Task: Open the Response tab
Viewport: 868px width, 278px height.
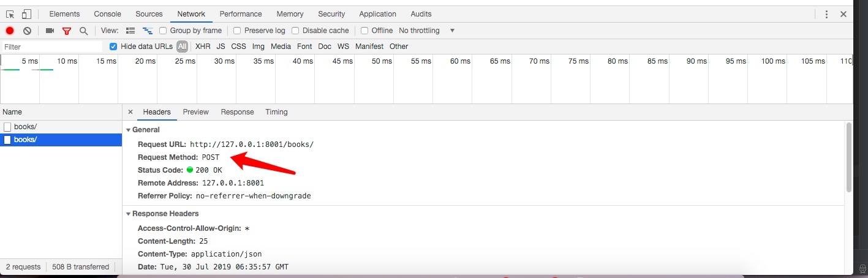Action: click(x=237, y=112)
